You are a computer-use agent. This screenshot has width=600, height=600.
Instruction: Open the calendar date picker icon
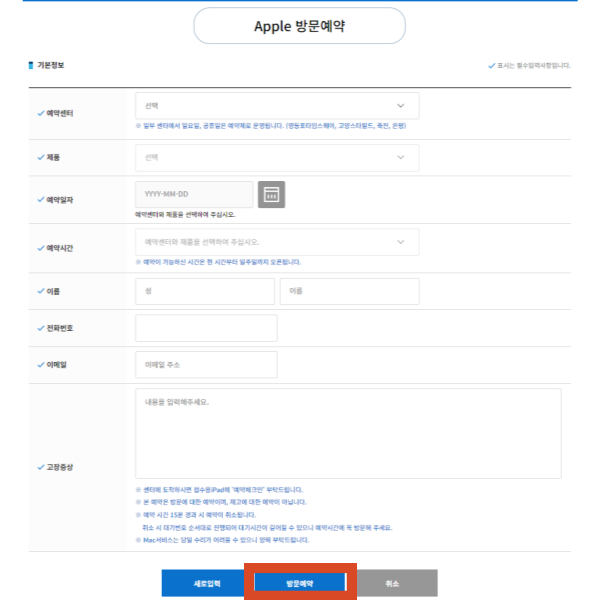271,194
